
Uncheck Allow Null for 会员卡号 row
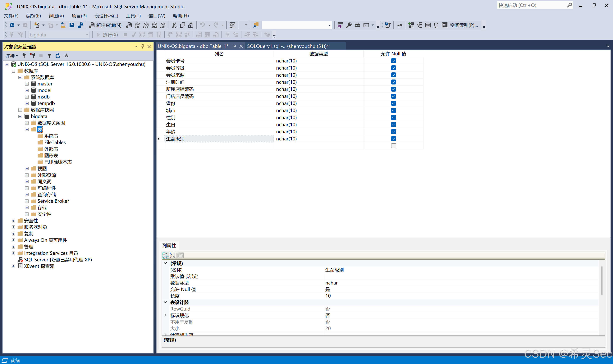coord(393,61)
